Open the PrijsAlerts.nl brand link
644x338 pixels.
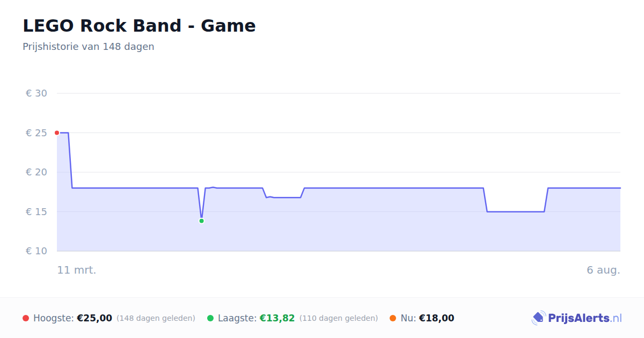[577, 318]
